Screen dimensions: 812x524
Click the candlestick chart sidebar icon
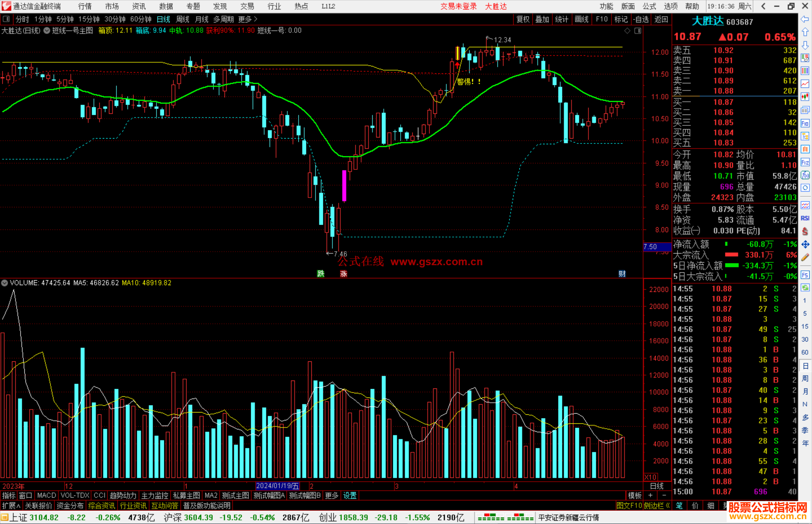click(x=805, y=97)
